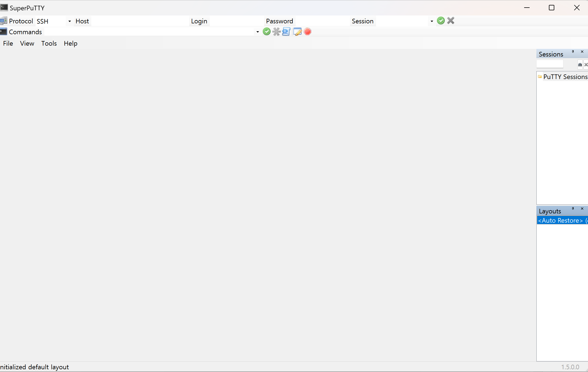Screen dimensions: 588x372
Task: Click the binoculars search icon in Sessions
Action: (580, 65)
